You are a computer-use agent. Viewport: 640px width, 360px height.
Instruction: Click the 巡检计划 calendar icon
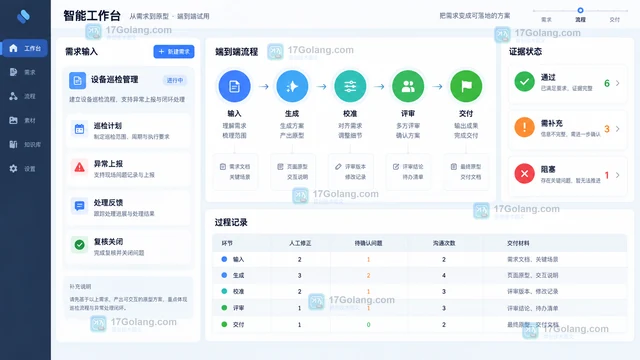click(x=80, y=129)
